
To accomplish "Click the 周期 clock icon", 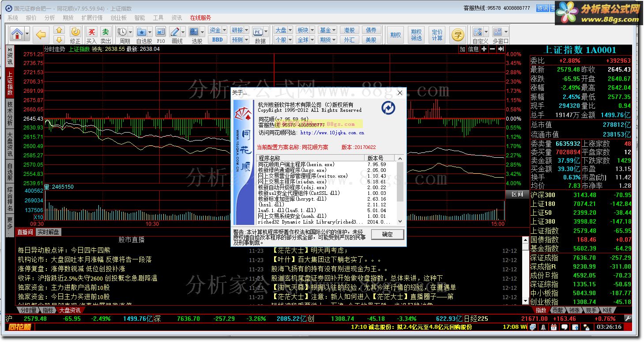I will pos(122,31).
